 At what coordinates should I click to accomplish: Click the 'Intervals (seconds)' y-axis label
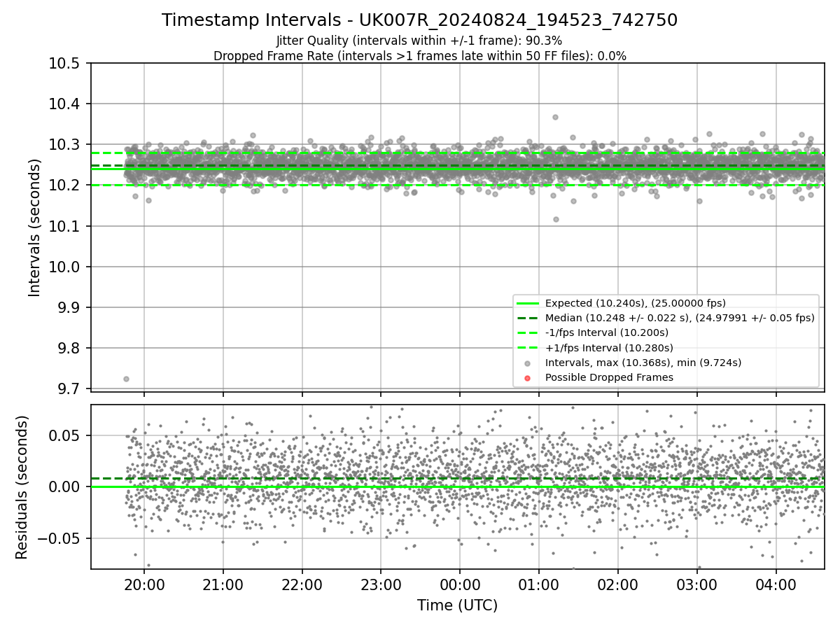click(35, 227)
